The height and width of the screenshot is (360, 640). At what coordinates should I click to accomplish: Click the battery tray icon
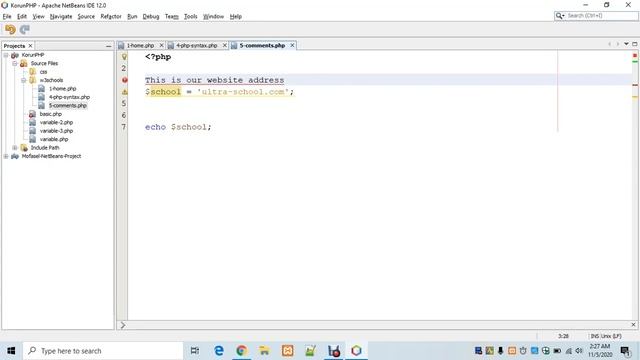click(x=557, y=351)
